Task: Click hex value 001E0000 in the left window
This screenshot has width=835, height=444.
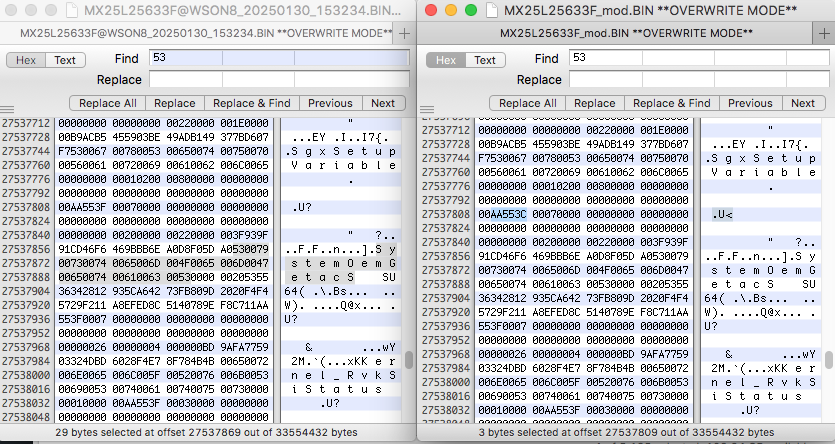Action: tap(244, 123)
